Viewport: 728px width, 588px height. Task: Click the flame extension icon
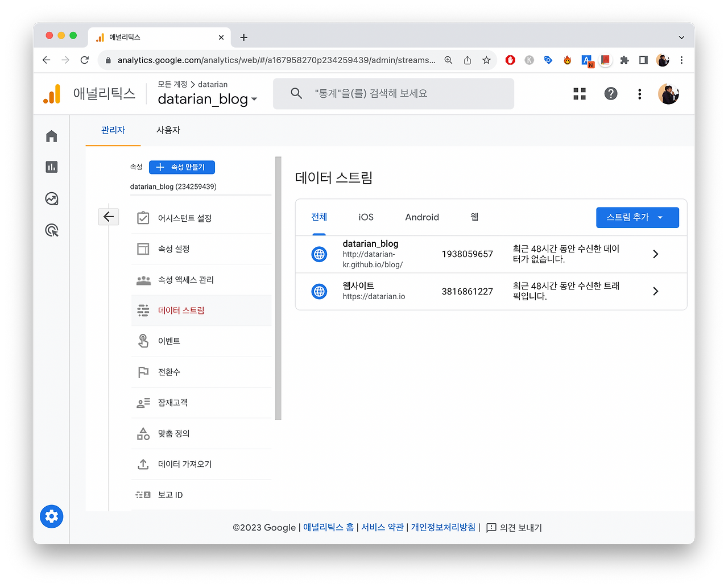567,60
